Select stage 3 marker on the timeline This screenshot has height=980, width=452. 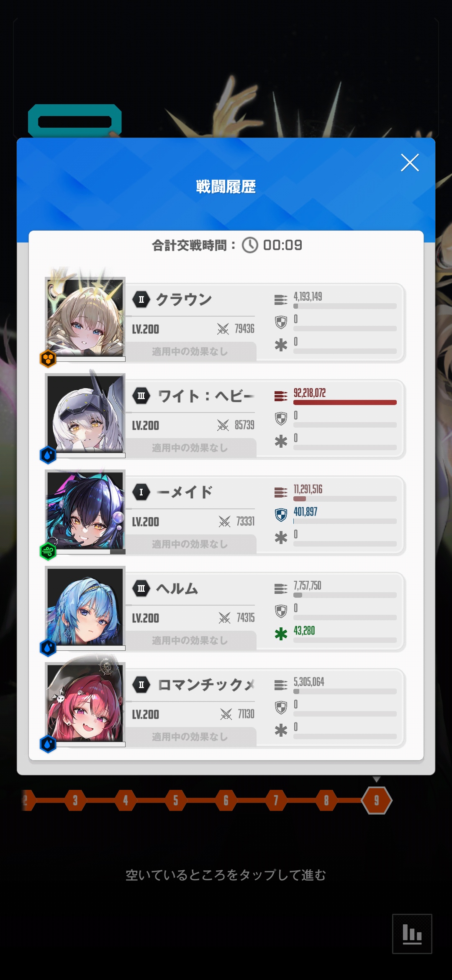75,800
